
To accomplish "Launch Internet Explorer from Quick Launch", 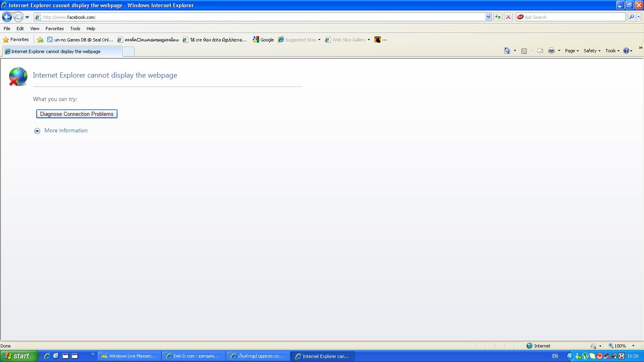I will [47, 356].
